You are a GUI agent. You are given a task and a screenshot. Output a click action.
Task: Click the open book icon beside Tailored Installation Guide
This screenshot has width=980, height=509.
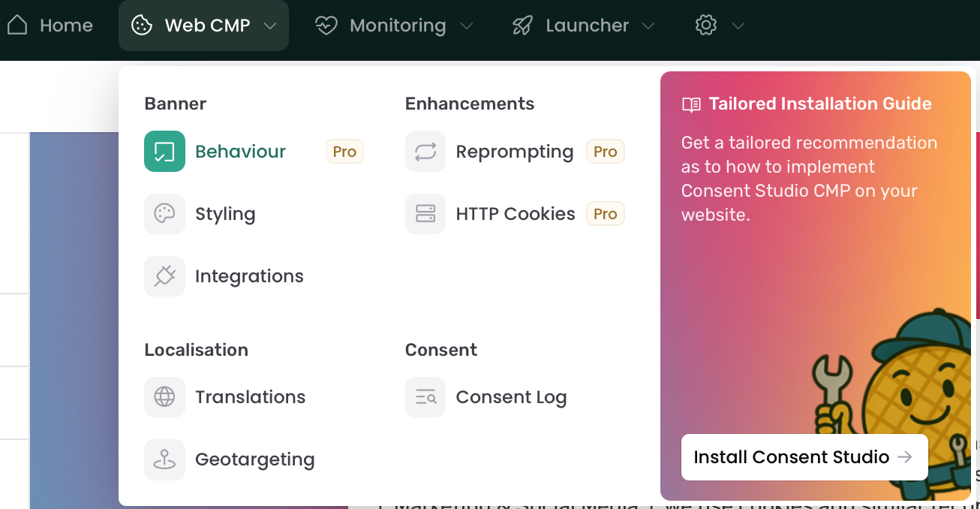691,104
